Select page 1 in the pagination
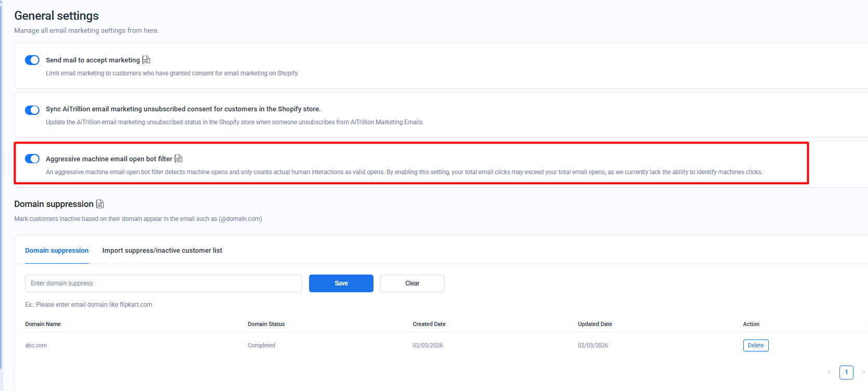This screenshot has width=868, height=391. pyautogui.click(x=846, y=372)
